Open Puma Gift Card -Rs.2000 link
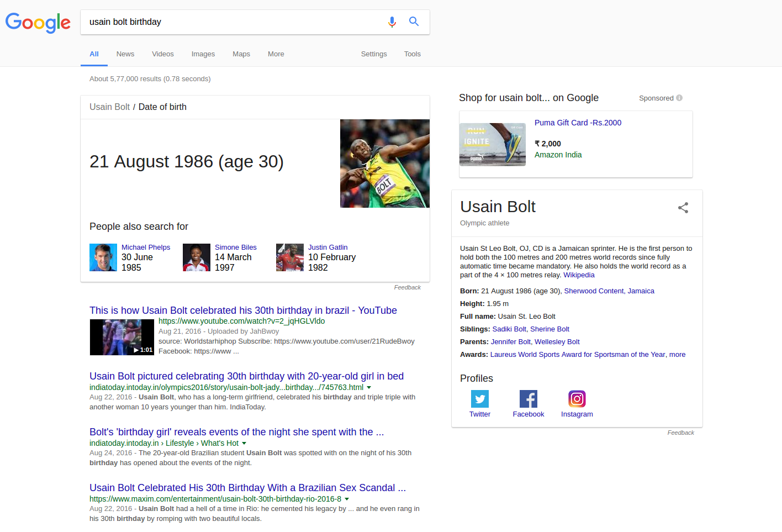 point(578,123)
